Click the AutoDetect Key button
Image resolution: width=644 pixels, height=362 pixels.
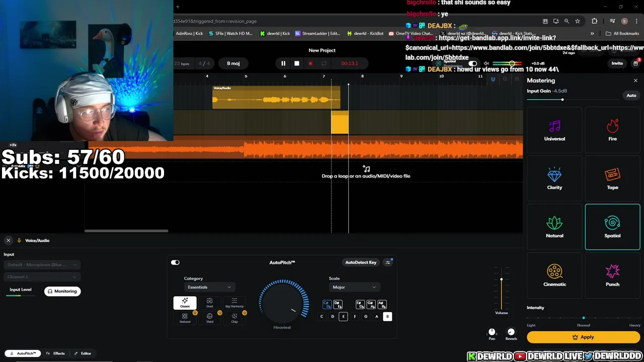[361, 262]
